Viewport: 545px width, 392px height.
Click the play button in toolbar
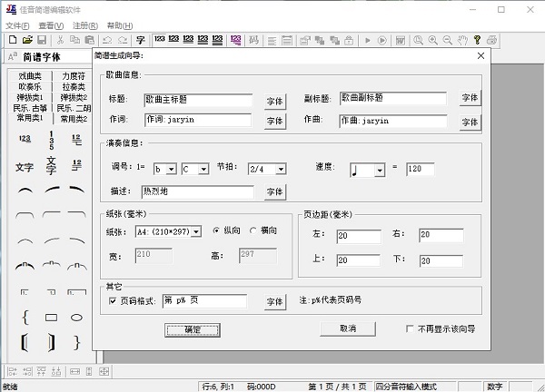click(368, 40)
